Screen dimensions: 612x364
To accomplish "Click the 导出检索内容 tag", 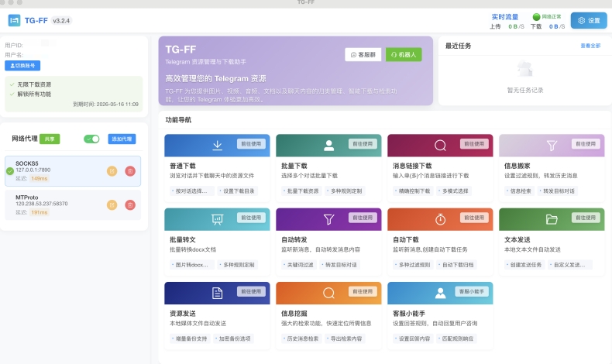I will pyautogui.click(x=345, y=338).
